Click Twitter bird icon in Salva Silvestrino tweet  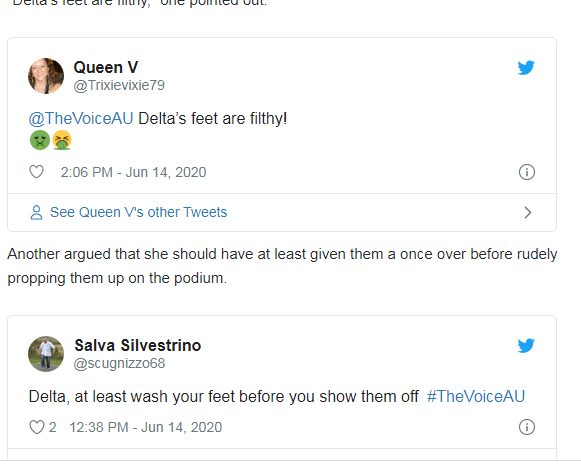[x=526, y=346]
